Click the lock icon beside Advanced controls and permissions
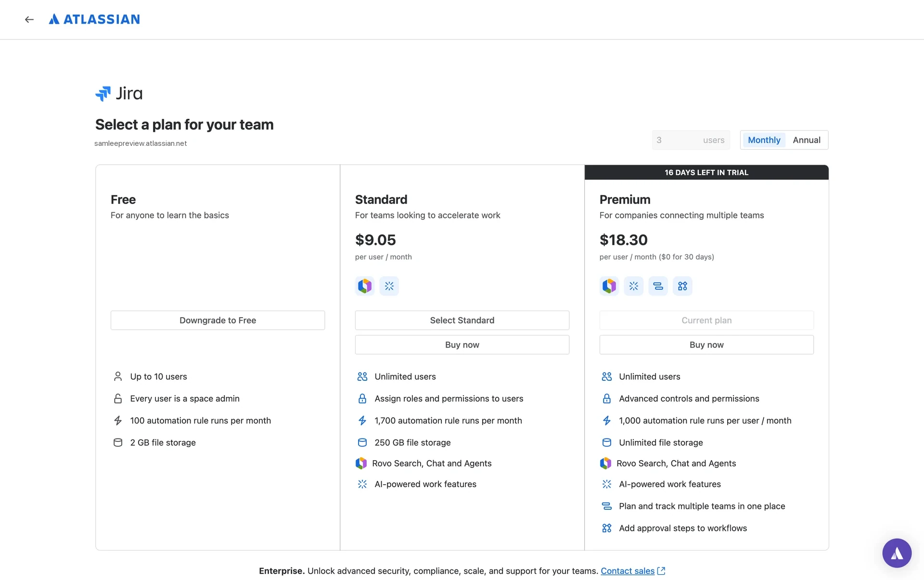The image size is (924, 580). (x=607, y=399)
